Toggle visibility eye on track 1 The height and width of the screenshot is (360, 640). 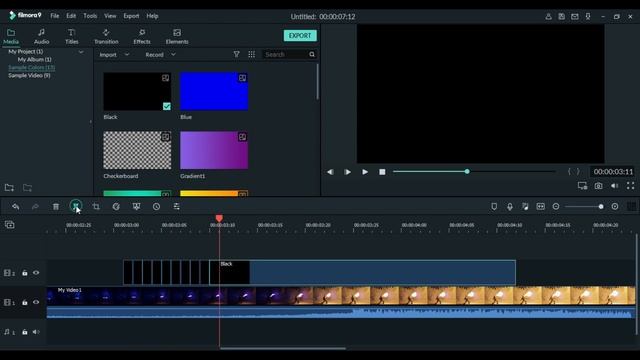[x=36, y=302]
